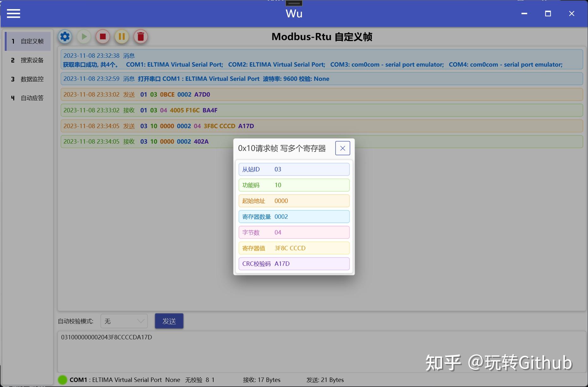Close the 0x10 request frame dialog
This screenshot has height=387, width=588.
point(342,148)
